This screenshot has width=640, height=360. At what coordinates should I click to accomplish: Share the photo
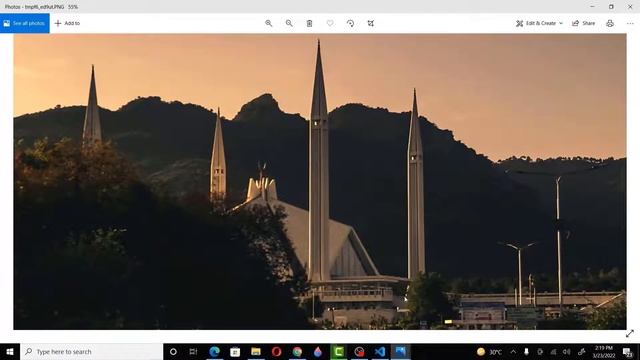click(584, 23)
